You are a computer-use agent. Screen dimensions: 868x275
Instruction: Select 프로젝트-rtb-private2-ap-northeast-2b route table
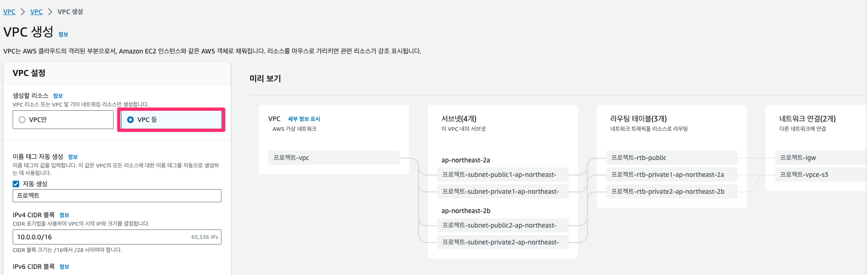pyautogui.click(x=672, y=191)
